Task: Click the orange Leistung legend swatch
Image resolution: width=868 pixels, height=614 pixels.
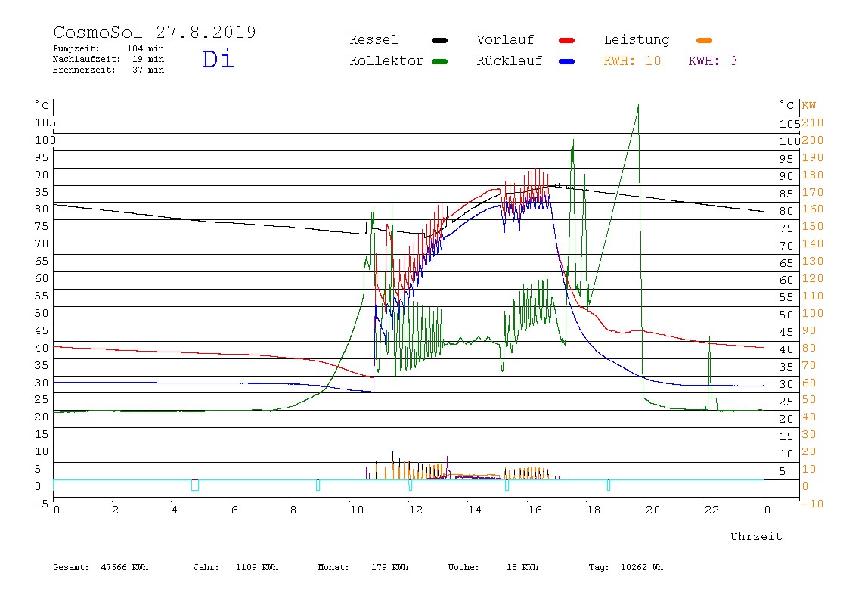Action: [704, 40]
